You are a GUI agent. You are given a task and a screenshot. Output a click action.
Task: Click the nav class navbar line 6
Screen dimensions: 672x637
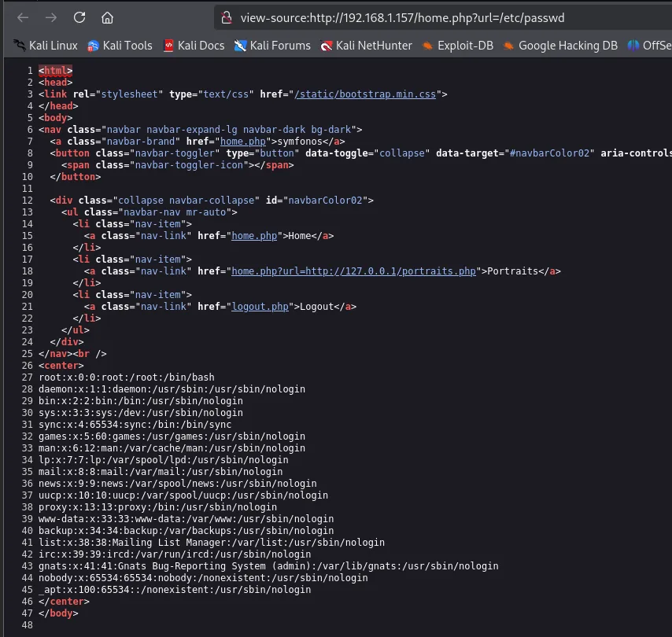(x=200, y=130)
